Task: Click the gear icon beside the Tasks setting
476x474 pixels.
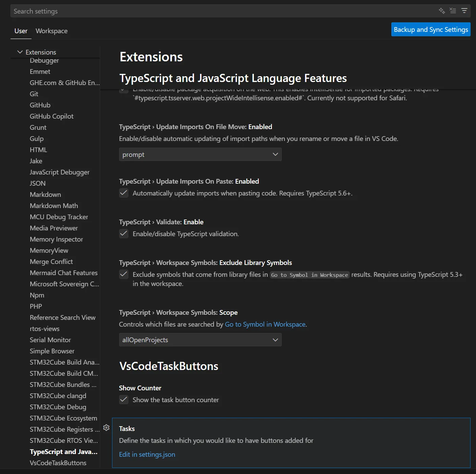Action: 106,428
